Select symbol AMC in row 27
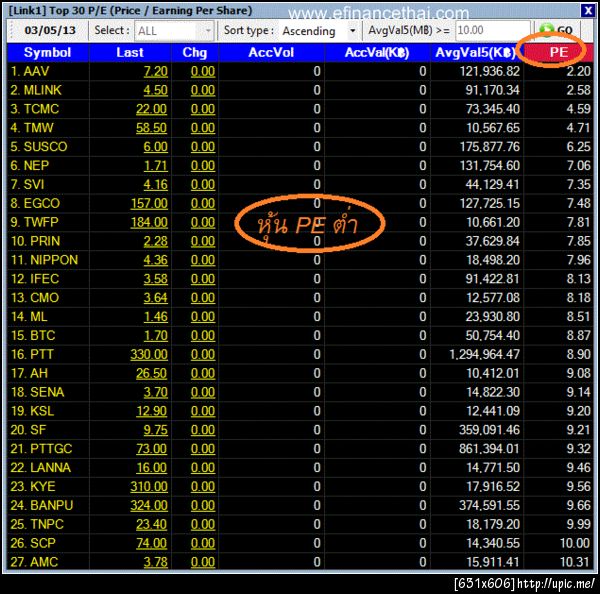 tap(44, 562)
